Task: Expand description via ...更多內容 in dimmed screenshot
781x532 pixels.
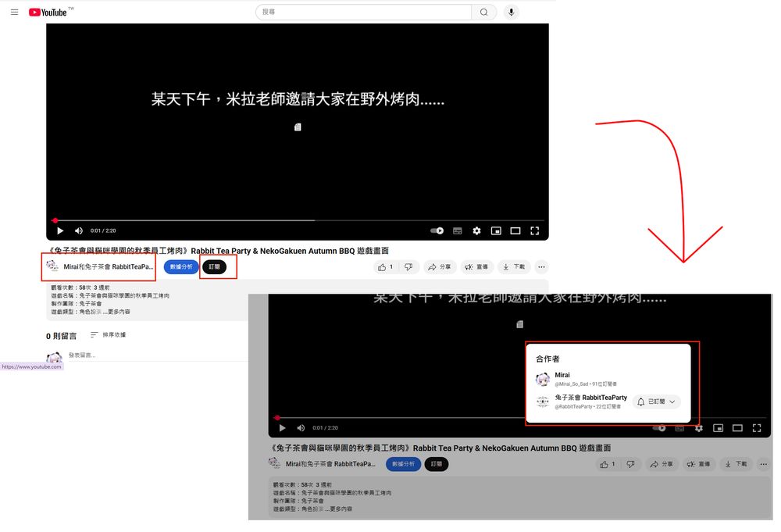Action: (x=339, y=509)
